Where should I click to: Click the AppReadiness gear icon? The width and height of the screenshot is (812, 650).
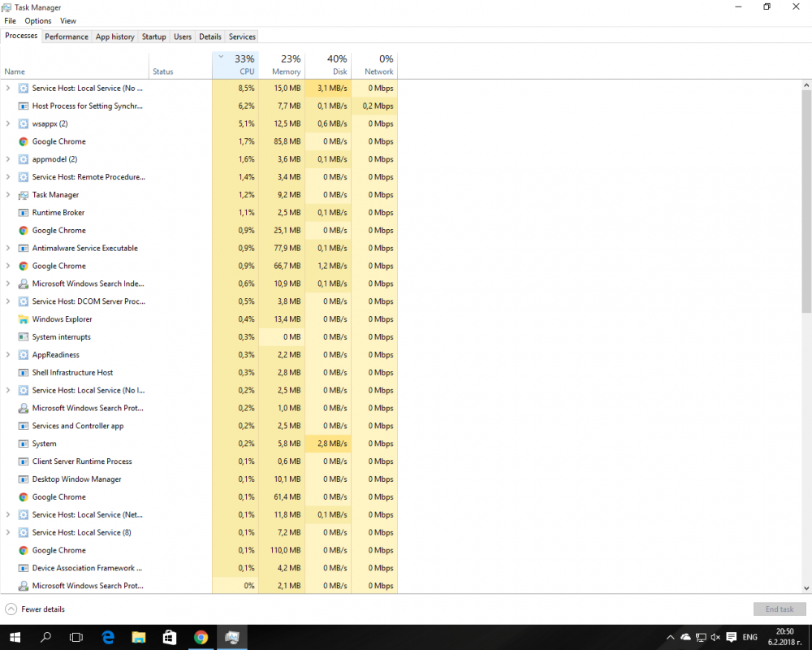(x=24, y=354)
